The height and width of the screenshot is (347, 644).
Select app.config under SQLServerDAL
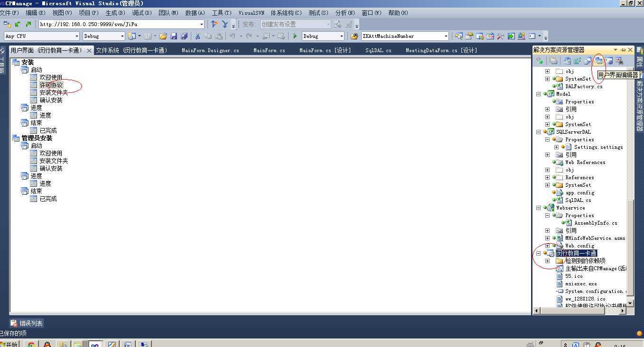579,192
